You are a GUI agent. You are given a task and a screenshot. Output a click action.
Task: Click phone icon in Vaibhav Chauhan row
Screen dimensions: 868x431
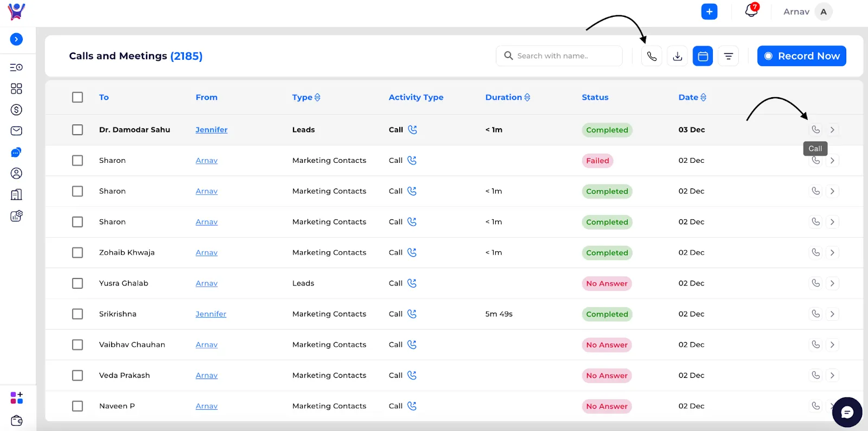(x=815, y=345)
